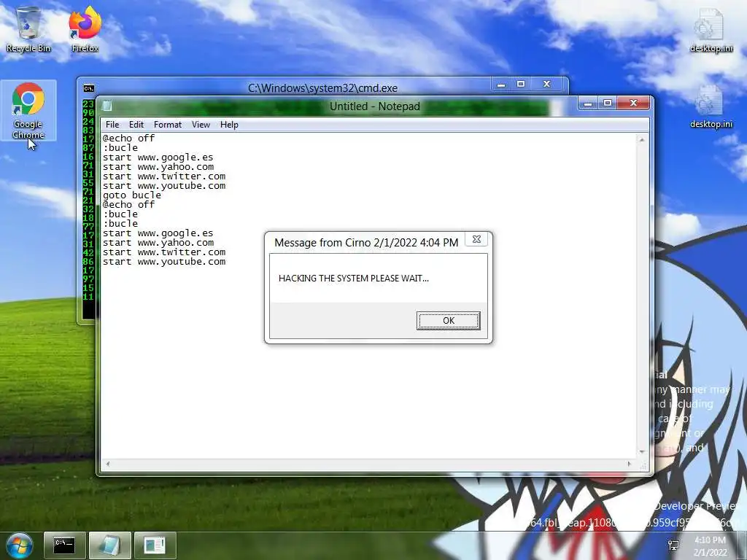Click the Notepad title bar icon
Image resolution: width=747 pixels, height=560 pixels.
tap(108, 106)
